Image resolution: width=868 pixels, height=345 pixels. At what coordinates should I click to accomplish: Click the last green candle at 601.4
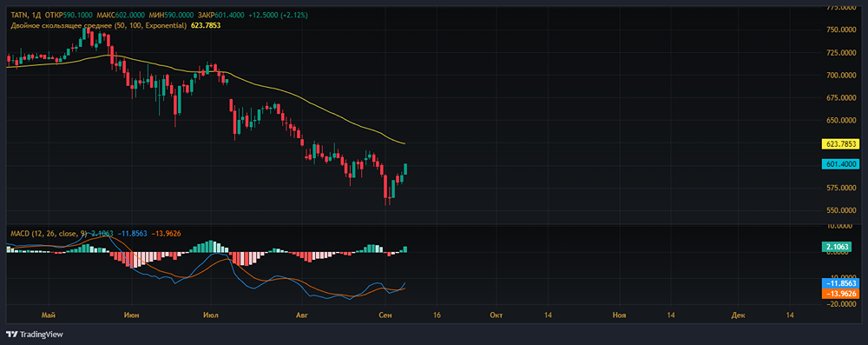click(x=405, y=169)
